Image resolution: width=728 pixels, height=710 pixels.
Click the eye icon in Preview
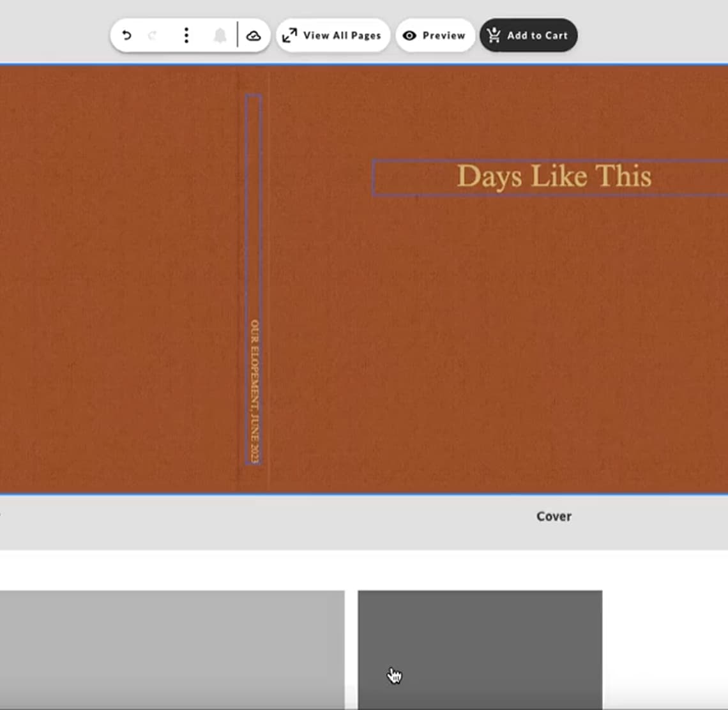410,36
